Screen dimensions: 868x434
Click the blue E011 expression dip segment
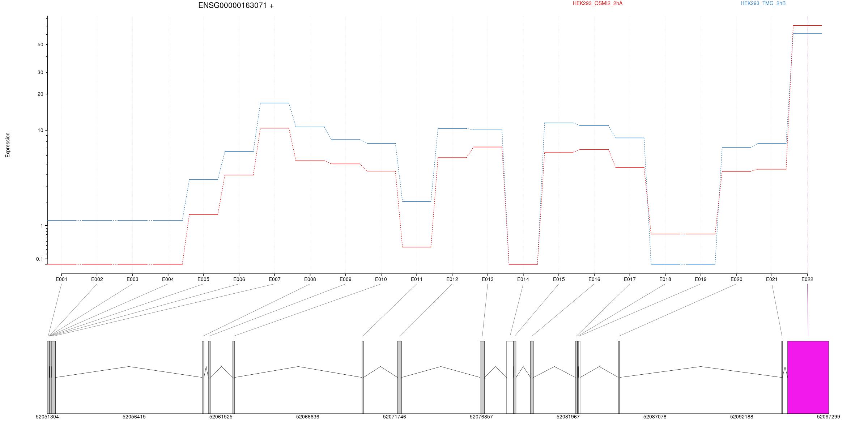[x=417, y=201]
